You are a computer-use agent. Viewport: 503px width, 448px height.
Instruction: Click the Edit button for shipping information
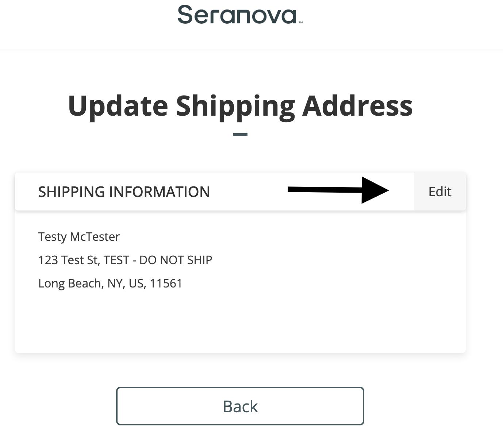click(x=440, y=192)
